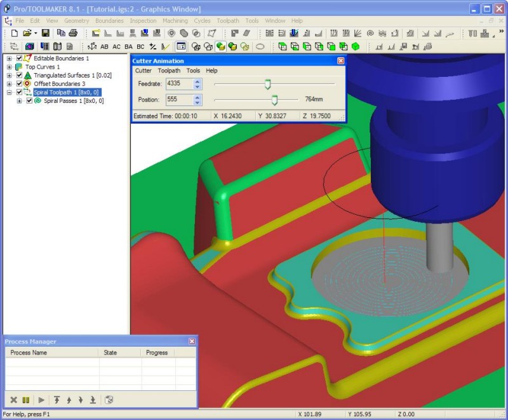
Task: Increase Feedrate with the up spinner arrow
Action: 197,81
